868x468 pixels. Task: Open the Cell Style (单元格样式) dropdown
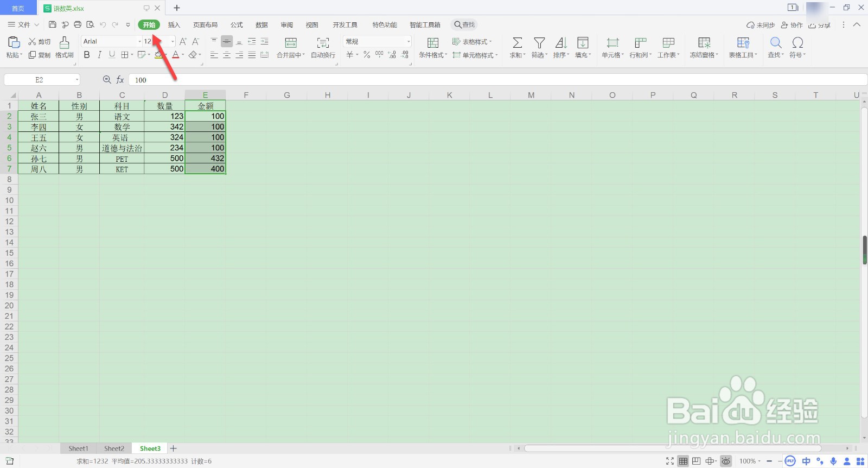(x=475, y=55)
